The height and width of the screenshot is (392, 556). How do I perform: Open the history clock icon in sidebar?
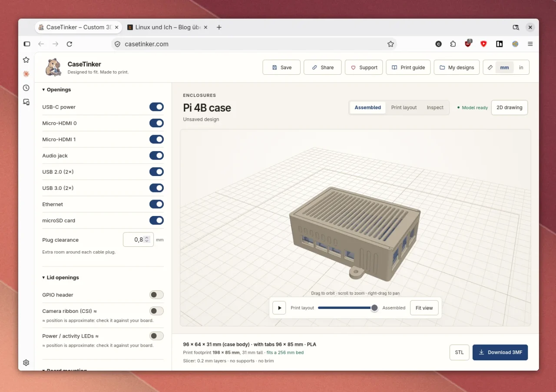[26, 88]
